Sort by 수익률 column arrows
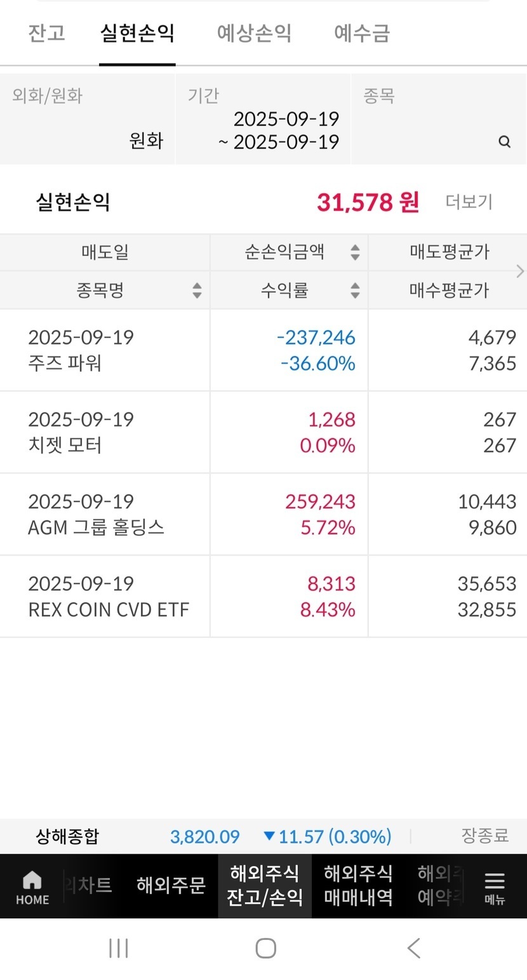Screen dimensions: 527x980 (x=355, y=290)
